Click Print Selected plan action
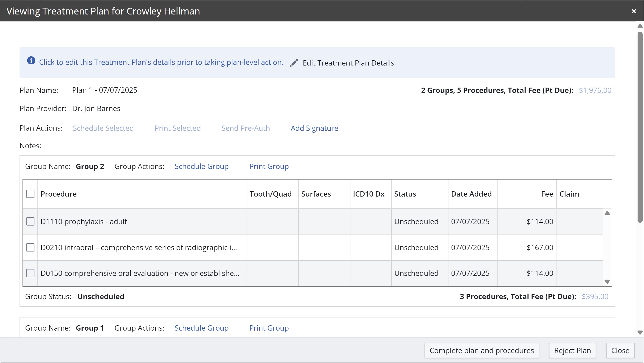This screenshot has width=644, height=363. (177, 128)
